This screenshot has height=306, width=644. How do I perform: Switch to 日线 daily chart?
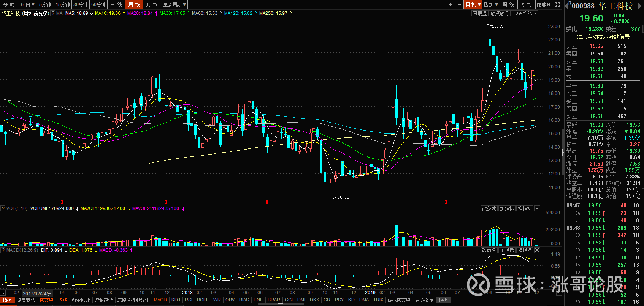[x=116, y=5]
